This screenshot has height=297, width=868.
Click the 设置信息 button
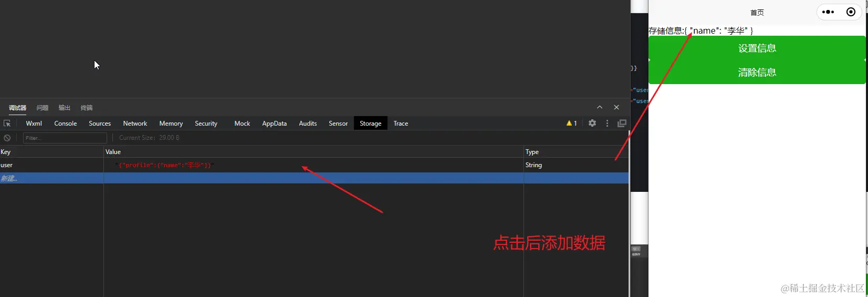(x=757, y=48)
